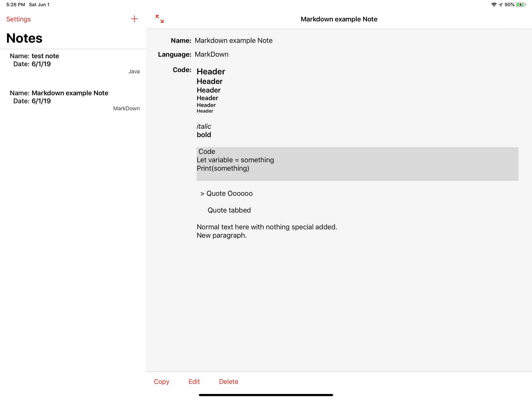Tap the home indicator bar
Viewport: 532px width, 399px height.
(266, 395)
